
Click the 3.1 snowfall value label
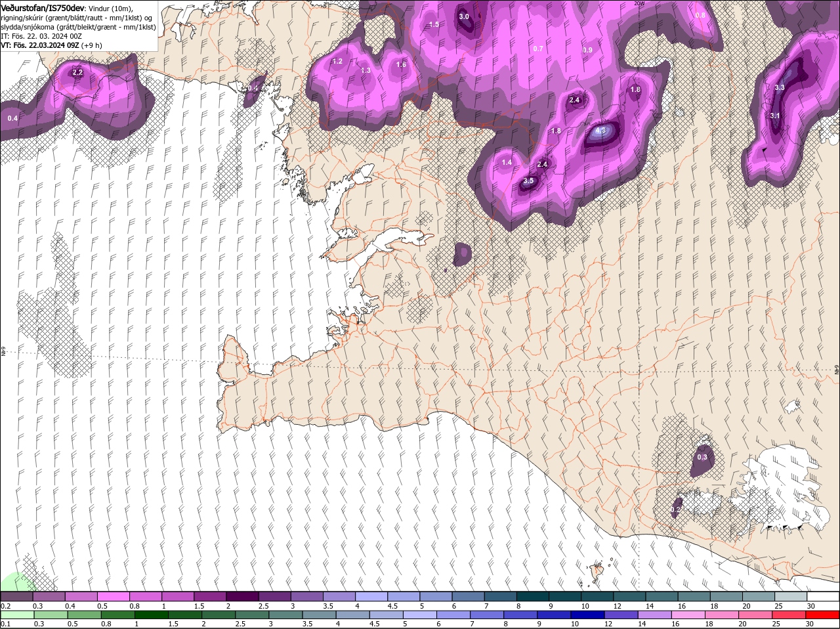point(775,116)
